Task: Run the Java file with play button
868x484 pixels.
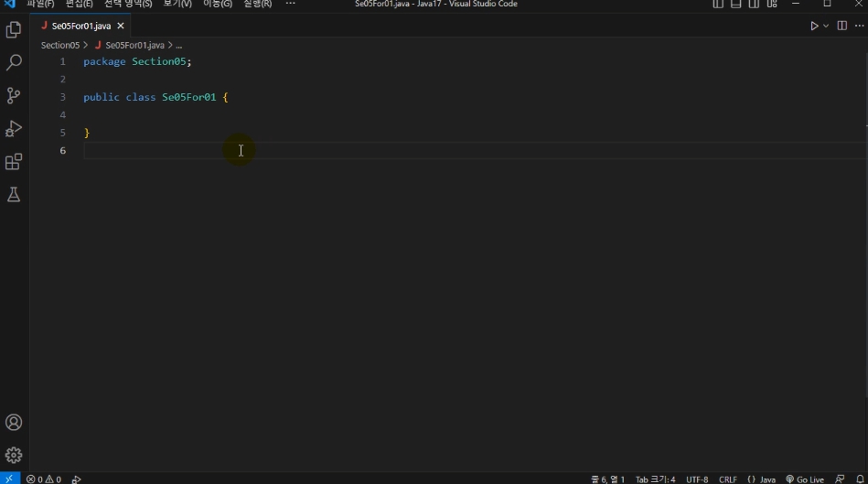Action: coord(813,26)
